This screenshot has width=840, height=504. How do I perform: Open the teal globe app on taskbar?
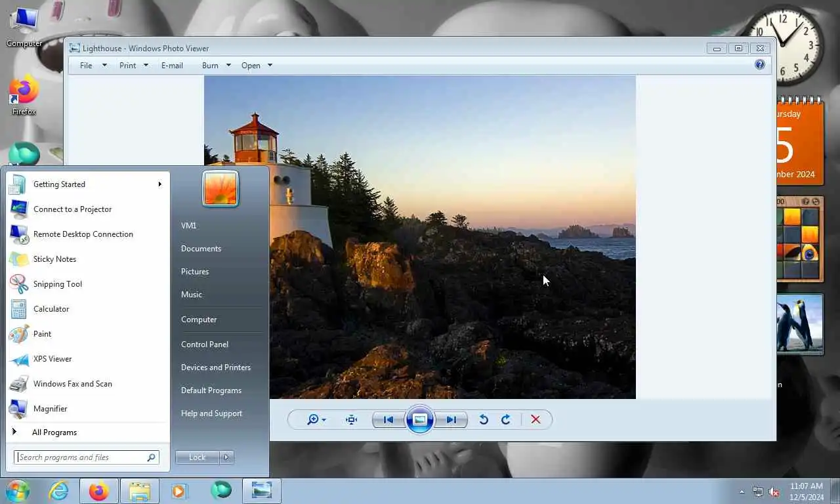pos(221,491)
